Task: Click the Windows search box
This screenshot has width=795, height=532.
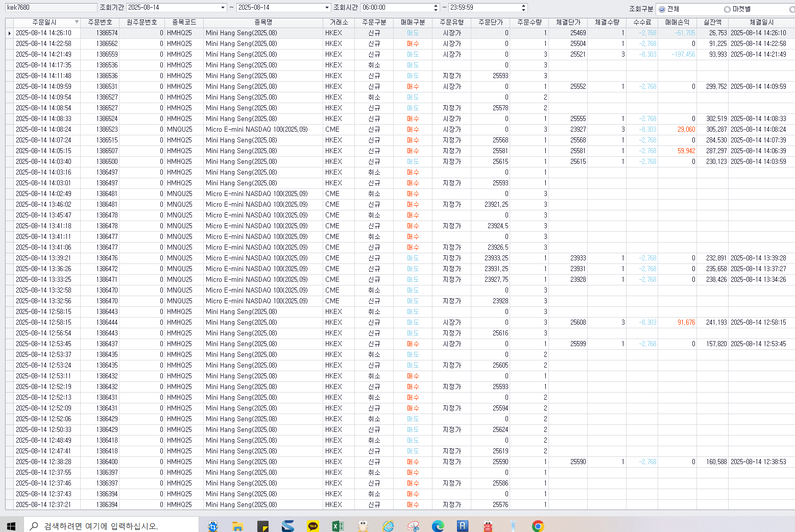Action: pyautogui.click(x=111, y=526)
